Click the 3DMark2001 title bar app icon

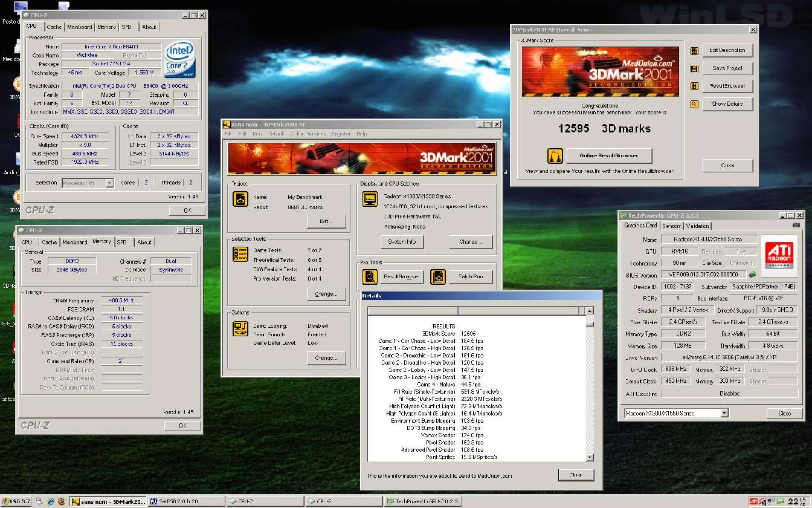227,125
